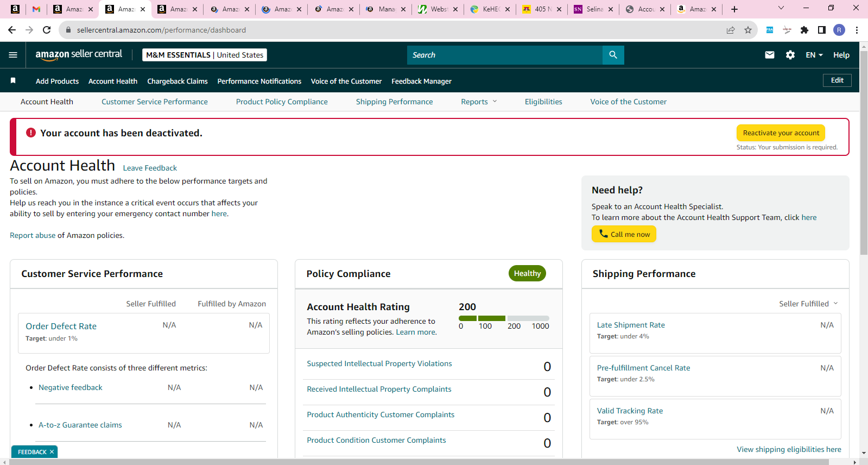Open a new browser tab
Image resolution: width=868 pixels, height=465 pixels.
[x=734, y=9]
